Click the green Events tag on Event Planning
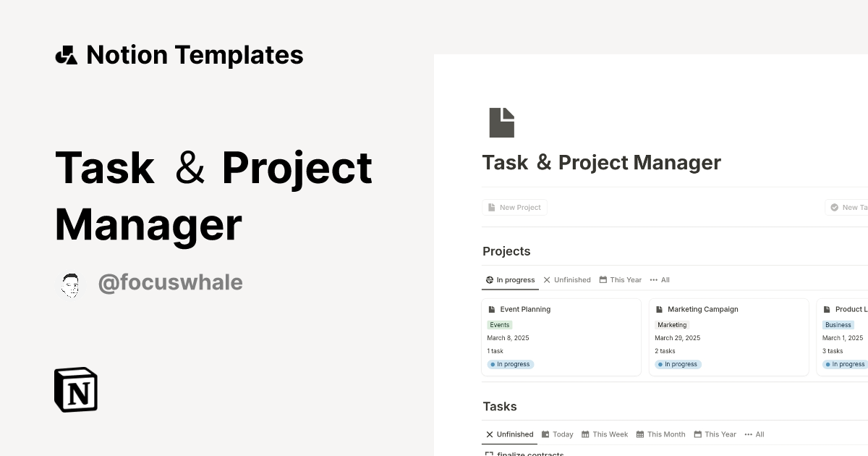868x456 pixels. point(499,324)
